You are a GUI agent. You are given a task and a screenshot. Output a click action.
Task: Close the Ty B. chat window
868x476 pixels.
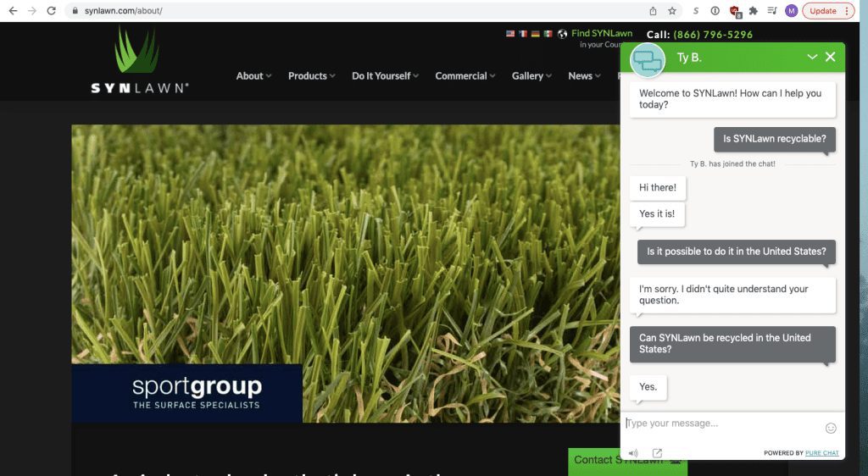[x=830, y=57]
